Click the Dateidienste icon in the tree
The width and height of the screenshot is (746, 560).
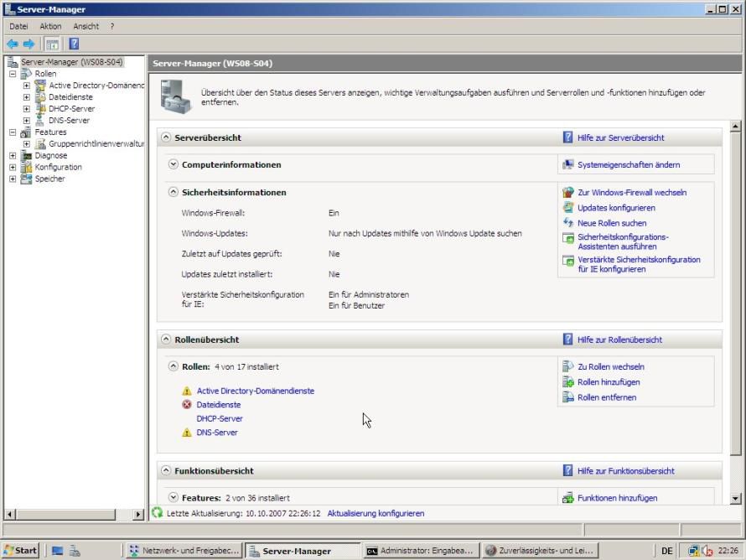pyautogui.click(x=40, y=97)
